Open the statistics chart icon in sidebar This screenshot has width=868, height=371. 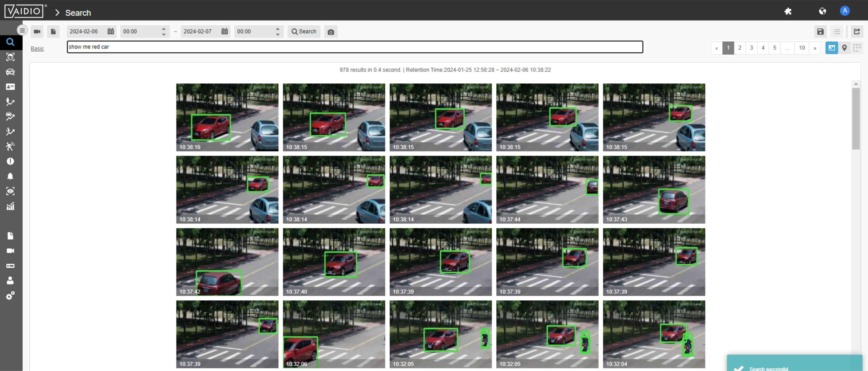pyautogui.click(x=10, y=206)
